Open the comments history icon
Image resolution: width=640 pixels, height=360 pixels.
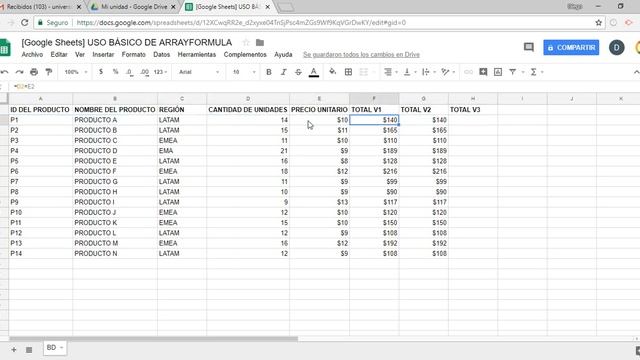(x=529, y=47)
